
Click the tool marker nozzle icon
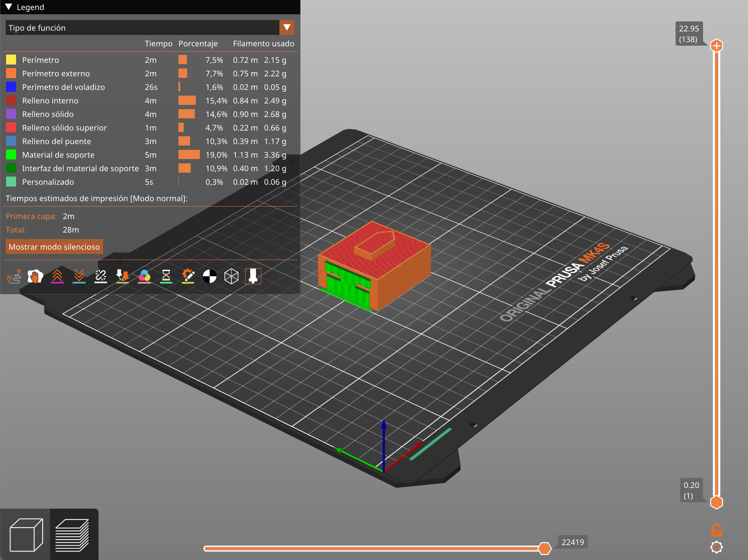[253, 276]
